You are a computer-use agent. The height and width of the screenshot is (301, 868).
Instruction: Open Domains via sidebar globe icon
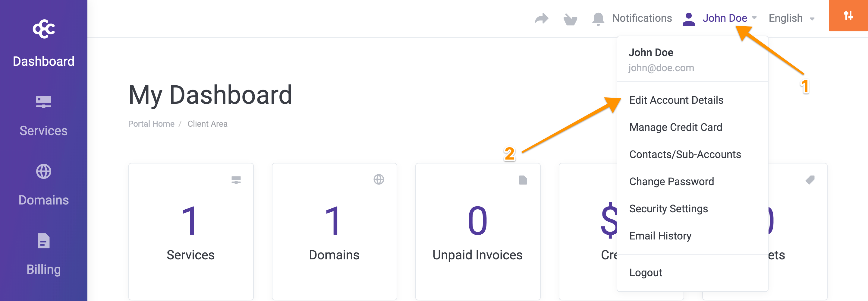click(x=43, y=172)
